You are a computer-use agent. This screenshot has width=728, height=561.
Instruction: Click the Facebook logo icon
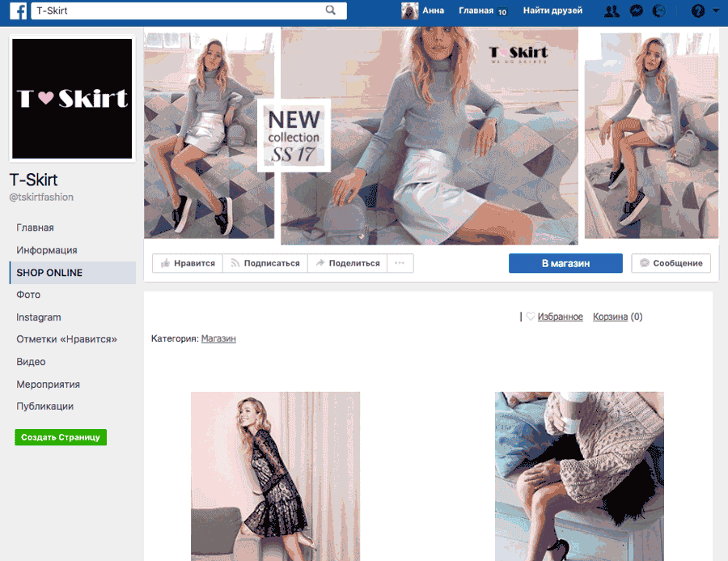point(18,11)
